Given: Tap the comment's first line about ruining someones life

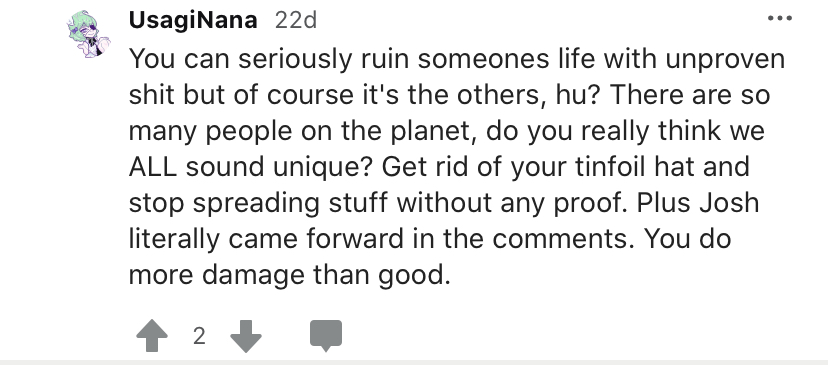Looking at the screenshot, I should 457,60.
